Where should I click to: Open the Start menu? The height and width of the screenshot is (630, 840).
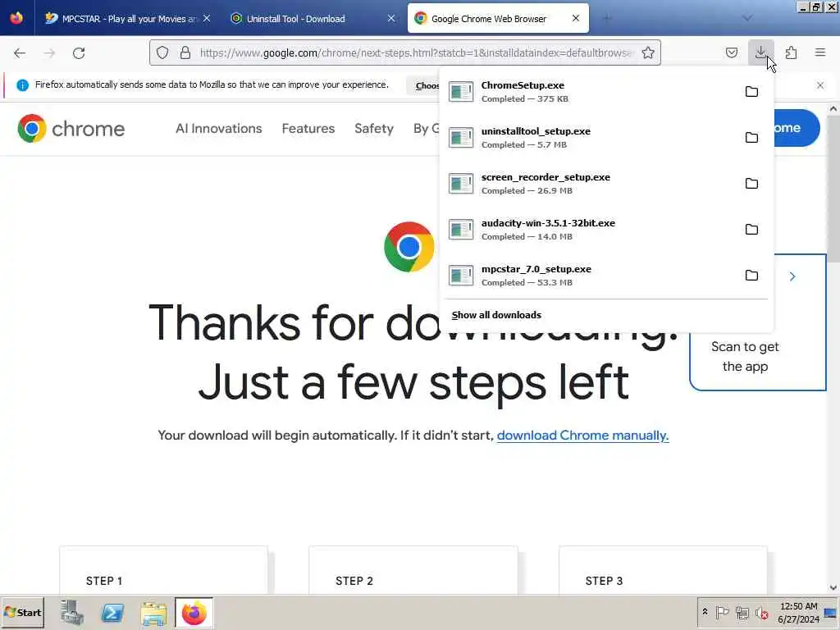(x=22, y=612)
